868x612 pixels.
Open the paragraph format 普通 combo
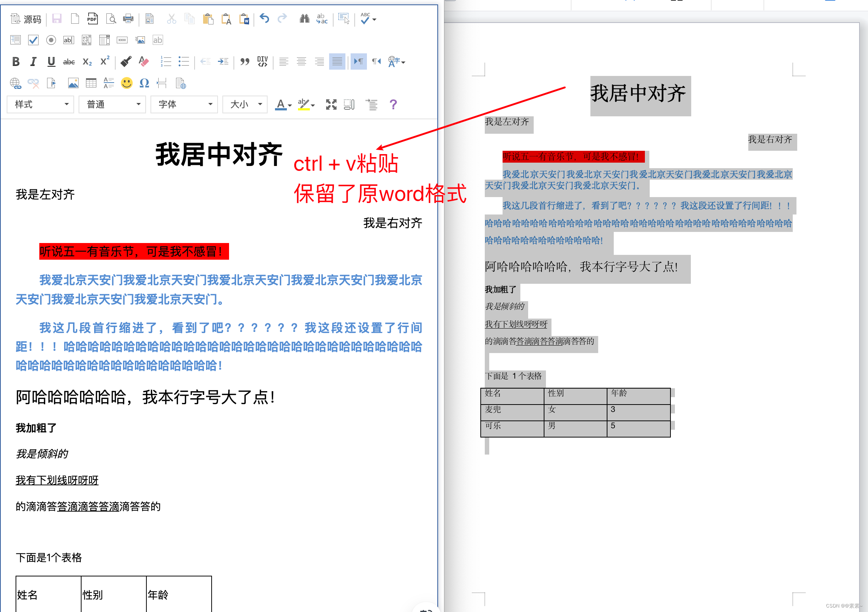click(x=112, y=104)
